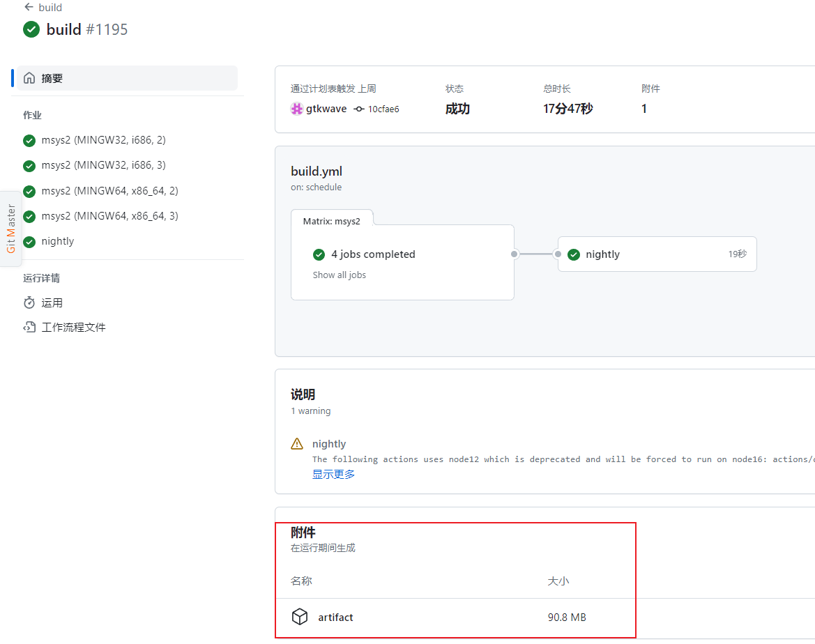Select the msys2 (MINGW64, x86_64, 3) job
This screenshot has height=644, width=815.
pyautogui.click(x=109, y=216)
